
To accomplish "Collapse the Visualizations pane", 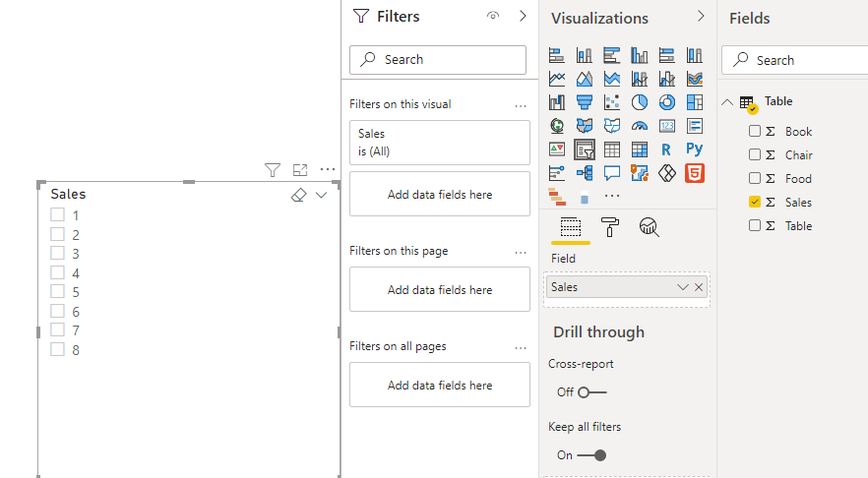I will (701, 16).
